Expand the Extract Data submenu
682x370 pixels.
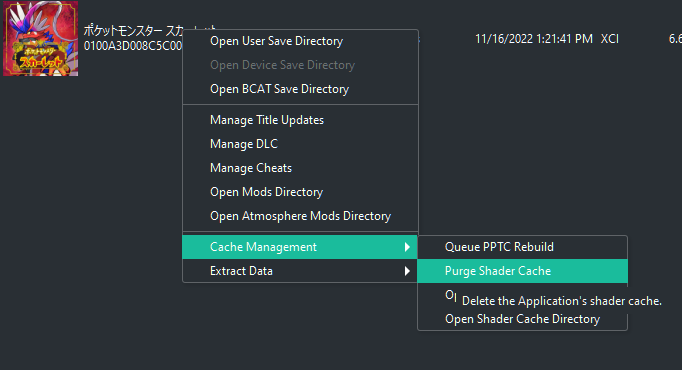coord(300,271)
